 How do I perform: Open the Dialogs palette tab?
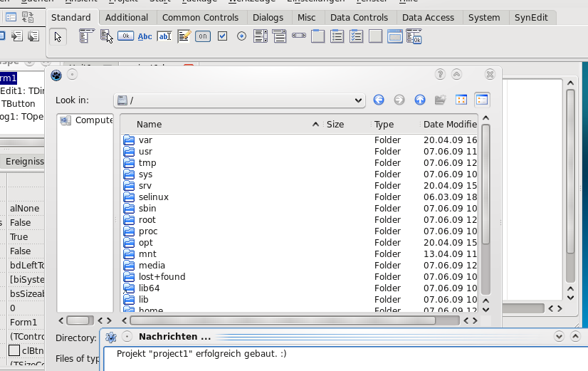click(268, 17)
